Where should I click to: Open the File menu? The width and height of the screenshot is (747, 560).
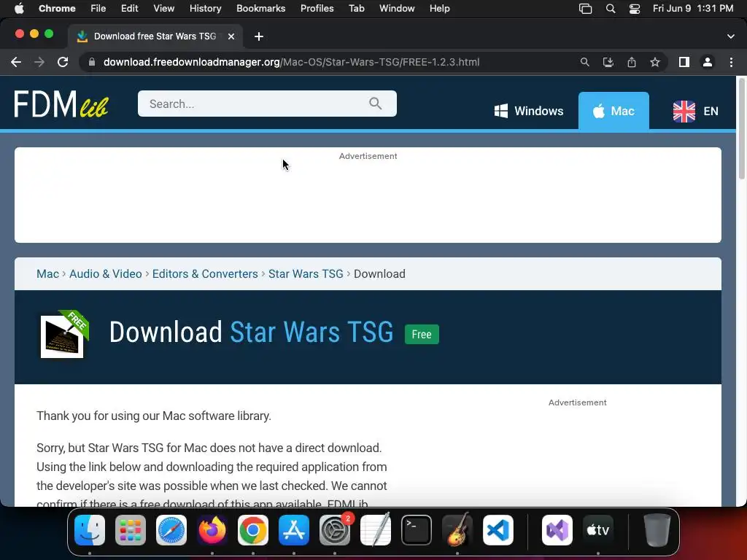point(98,8)
